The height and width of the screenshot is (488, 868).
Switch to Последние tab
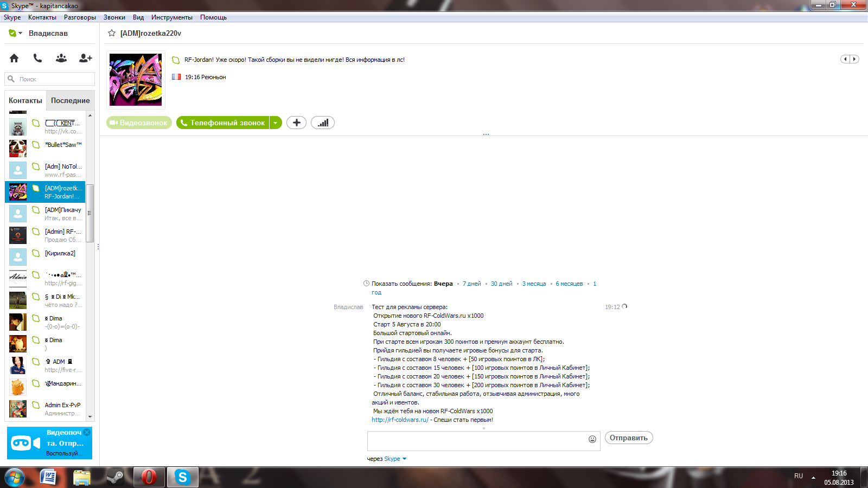(x=71, y=100)
